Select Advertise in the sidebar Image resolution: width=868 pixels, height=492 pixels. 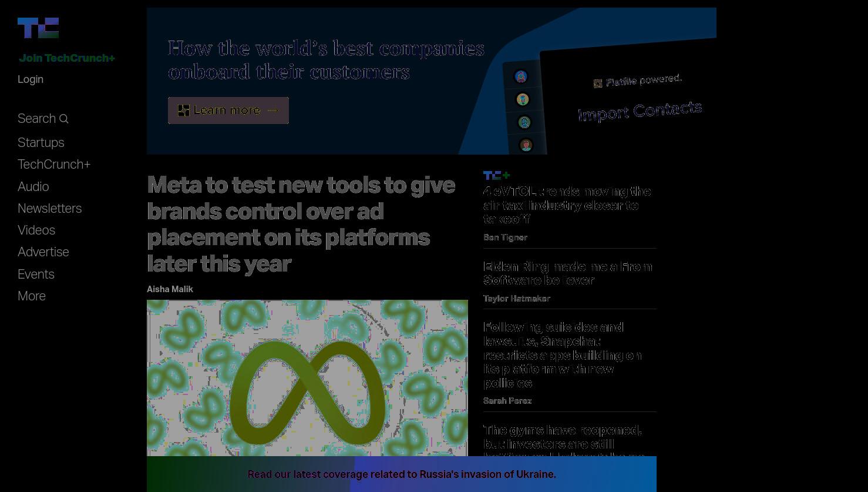43,252
